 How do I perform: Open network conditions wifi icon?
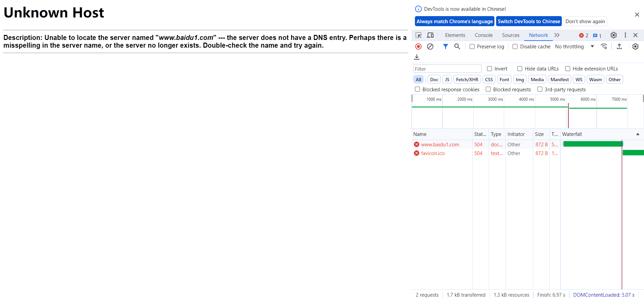tap(604, 47)
